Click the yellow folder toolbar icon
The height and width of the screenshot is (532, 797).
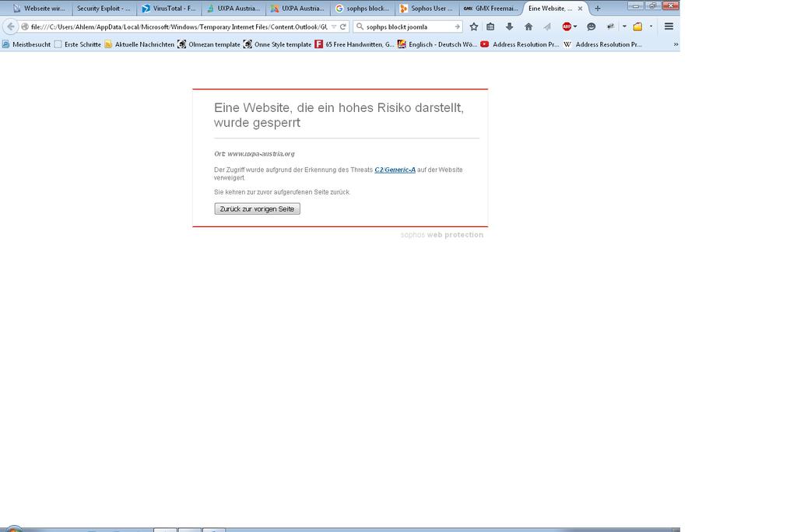coord(637,26)
